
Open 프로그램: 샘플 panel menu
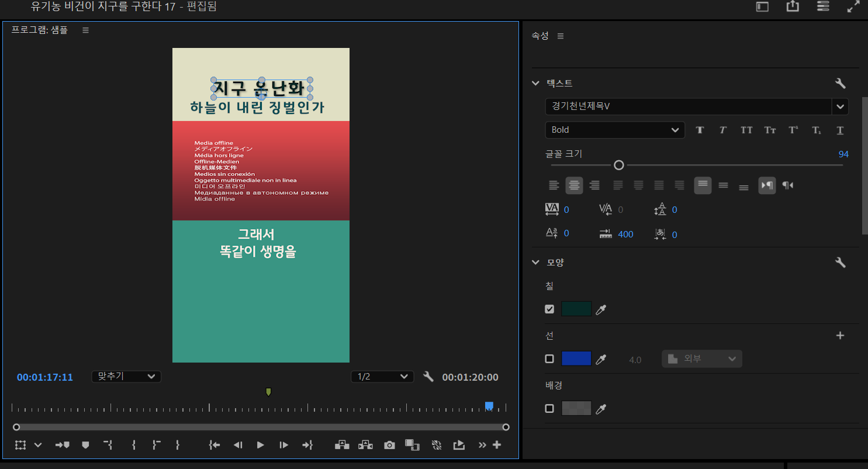click(x=85, y=30)
